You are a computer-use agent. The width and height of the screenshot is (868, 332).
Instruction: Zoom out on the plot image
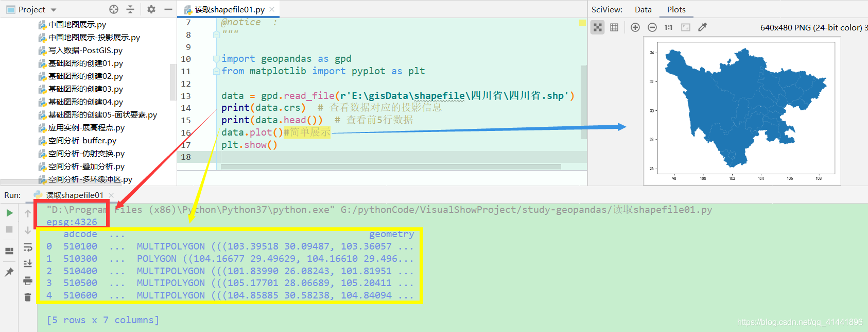pyautogui.click(x=652, y=27)
